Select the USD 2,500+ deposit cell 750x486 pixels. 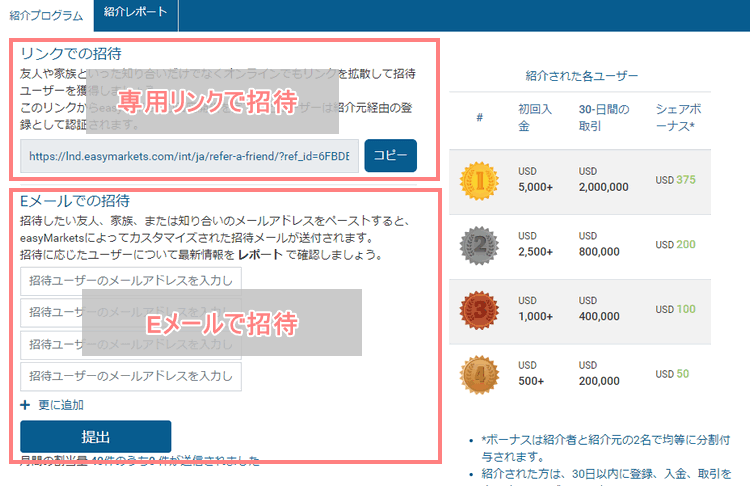(x=535, y=244)
